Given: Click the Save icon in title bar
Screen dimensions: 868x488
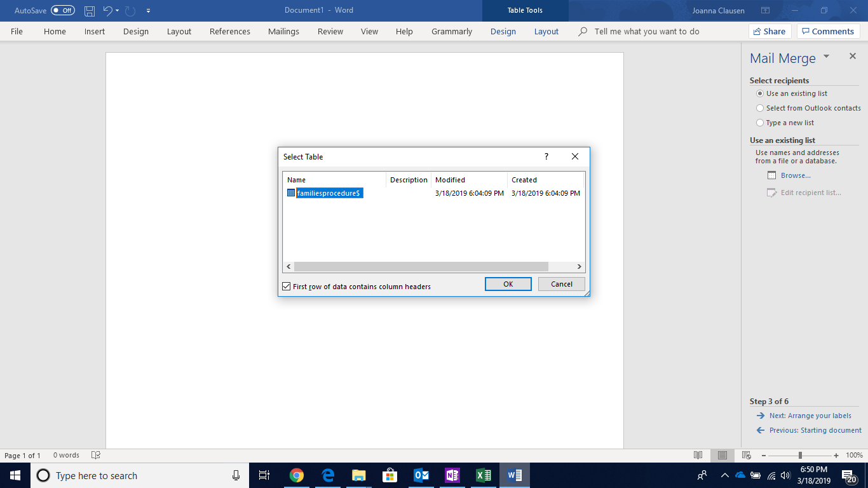Looking at the screenshot, I should [90, 11].
